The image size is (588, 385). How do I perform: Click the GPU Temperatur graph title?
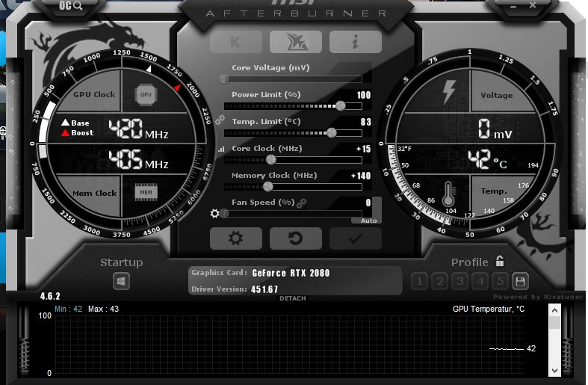click(488, 309)
